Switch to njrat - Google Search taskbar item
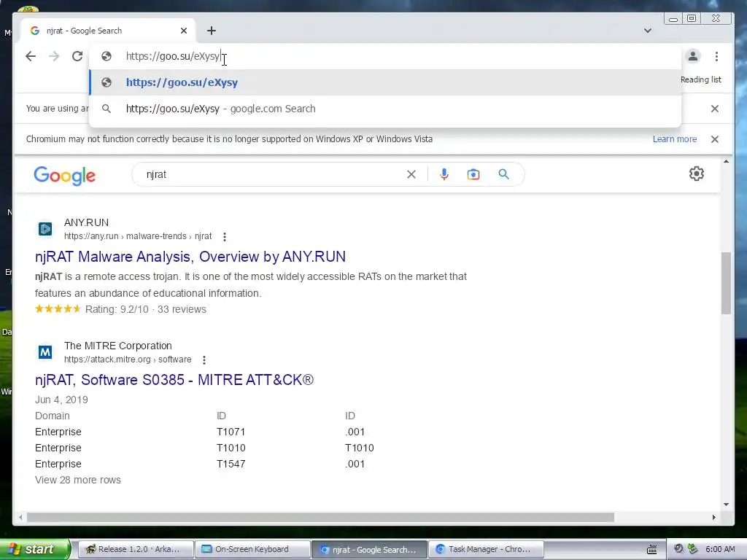Viewport: 747px width, 560px height. (x=368, y=549)
